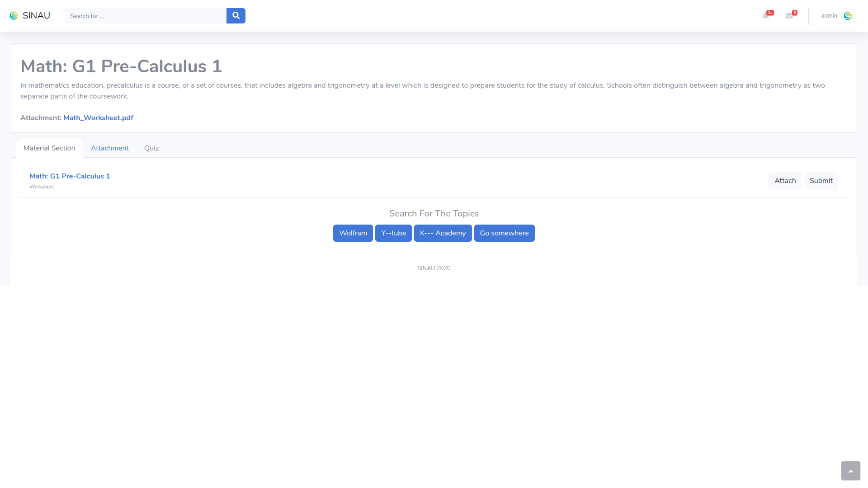
Task: Click the K--- Academy button
Action: [443, 233]
